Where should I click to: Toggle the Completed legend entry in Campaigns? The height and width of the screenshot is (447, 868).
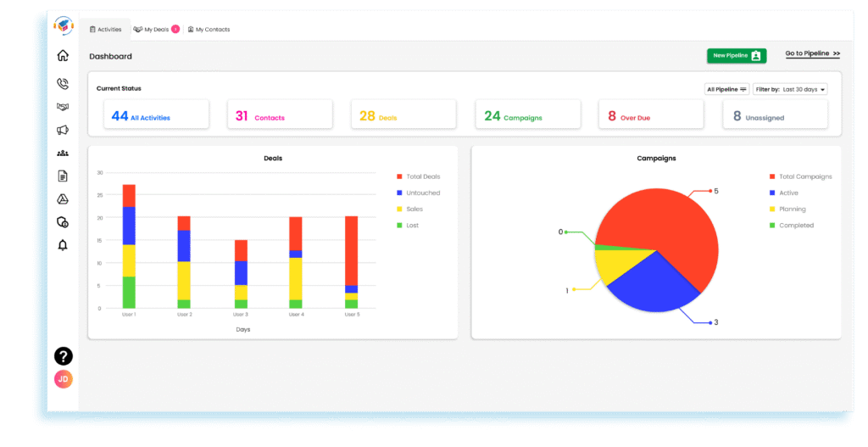coord(792,226)
